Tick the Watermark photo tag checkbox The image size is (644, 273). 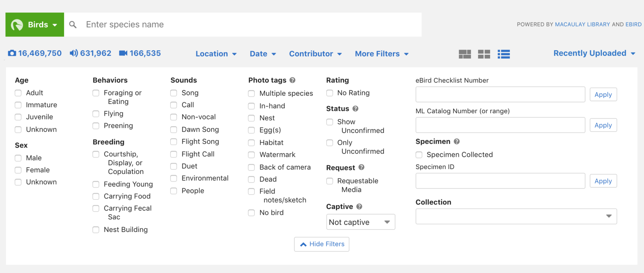pos(252,155)
